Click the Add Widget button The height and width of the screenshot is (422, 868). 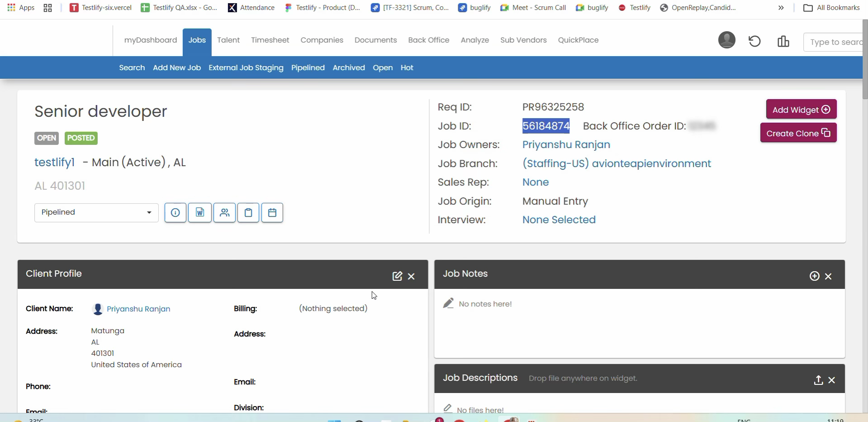tap(801, 110)
